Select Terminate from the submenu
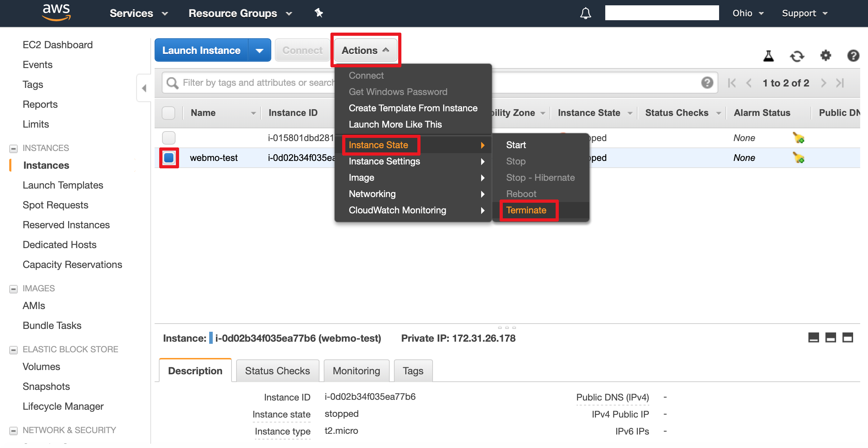868x448 pixels. pyautogui.click(x=526, y=210)
